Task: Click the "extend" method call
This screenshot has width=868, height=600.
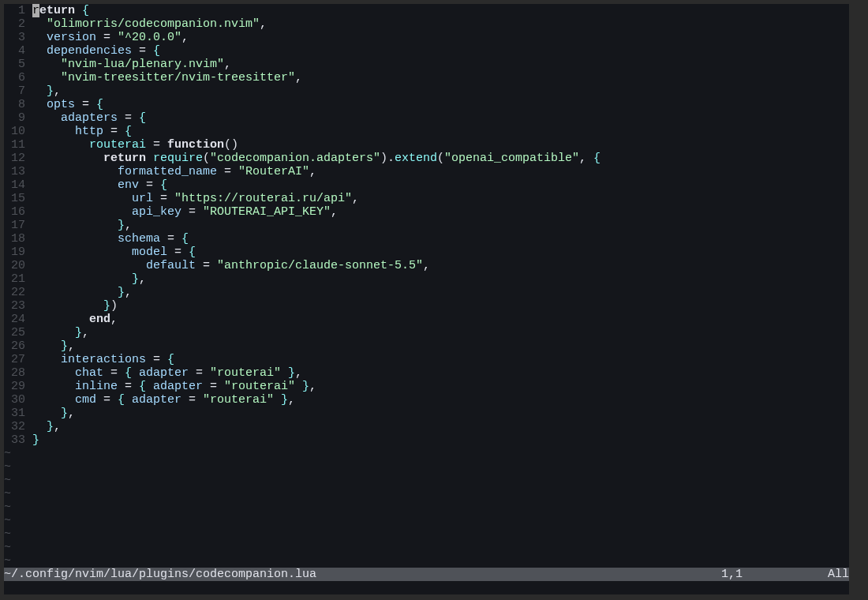Action: click(x=415, y=157)
